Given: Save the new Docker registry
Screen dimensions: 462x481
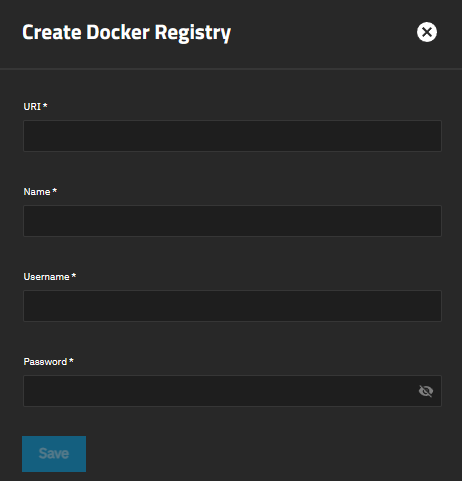Looking at the screenshot, I should pyautogui.click(x=54, y=454).
